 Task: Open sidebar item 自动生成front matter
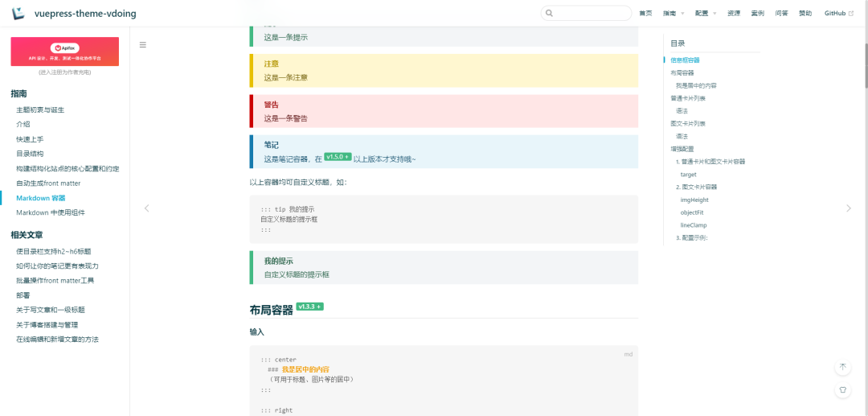tap(48, 183)
